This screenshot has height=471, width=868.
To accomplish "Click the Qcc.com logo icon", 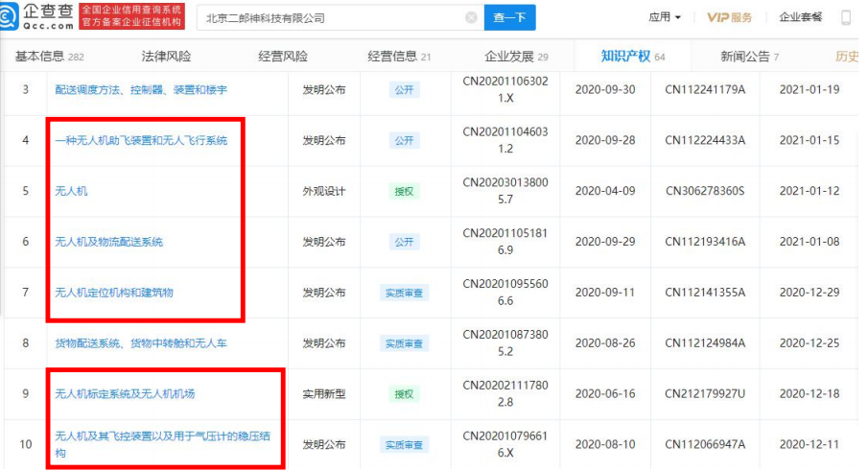I will pos(8,17).
